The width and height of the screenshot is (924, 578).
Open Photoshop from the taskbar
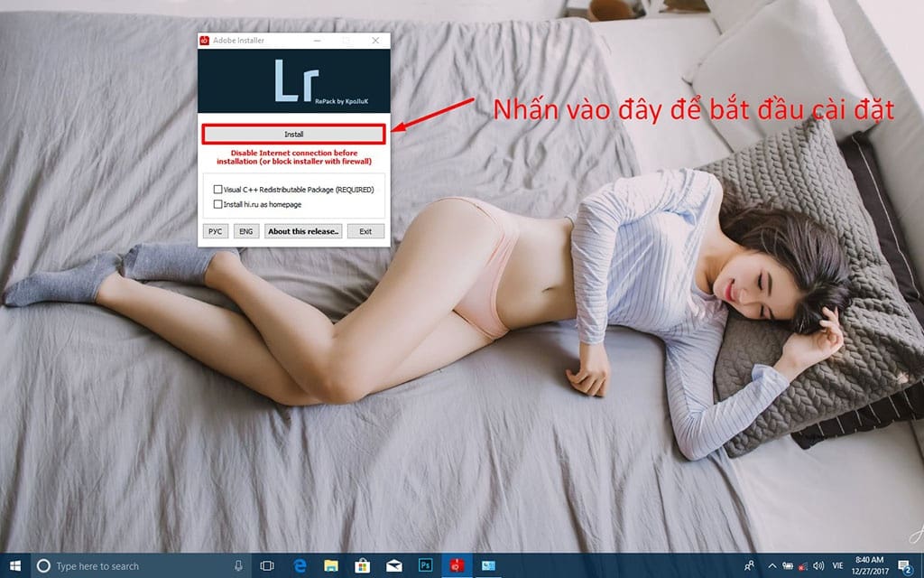(x=425, y=565)
